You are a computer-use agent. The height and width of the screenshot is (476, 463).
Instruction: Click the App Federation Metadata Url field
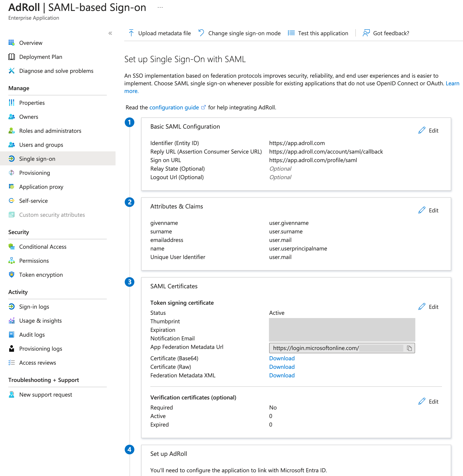[x=336, y=348]
